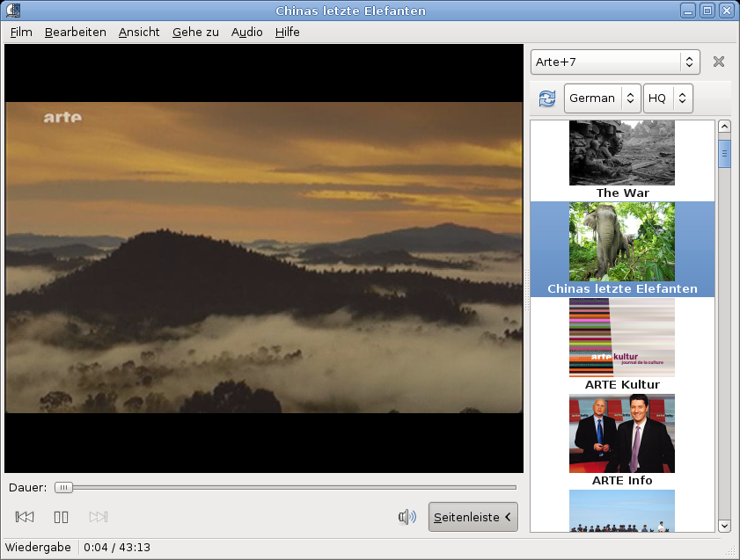740x560 pixels.
Task: Open the Audio menu
Action: click(247, 32)
